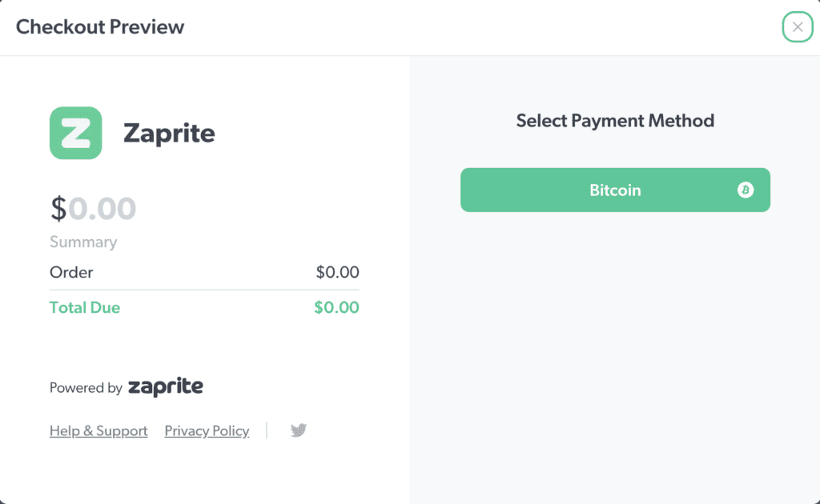Click the Select Payment Method heading
The image size is (820, 504).
click(615, 121)
